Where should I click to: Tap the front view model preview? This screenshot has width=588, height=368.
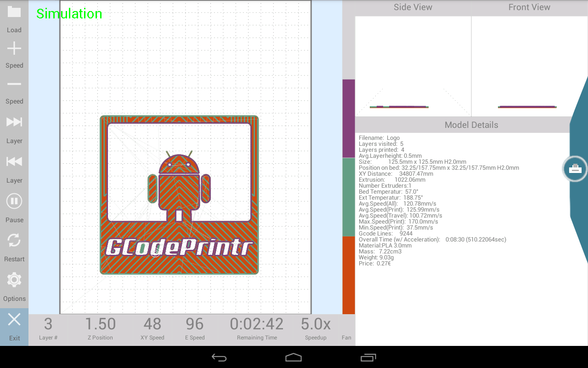tap(527, 107)
